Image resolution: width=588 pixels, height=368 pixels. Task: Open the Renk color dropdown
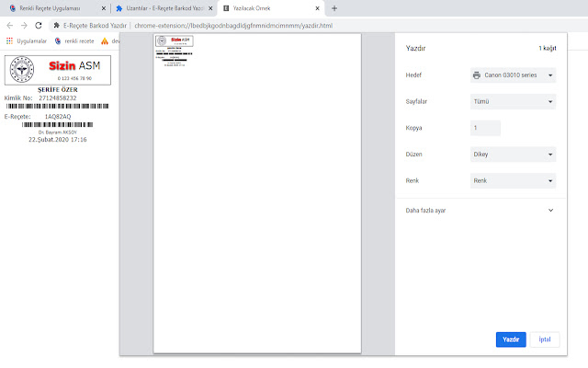click(x=513, y=180)
